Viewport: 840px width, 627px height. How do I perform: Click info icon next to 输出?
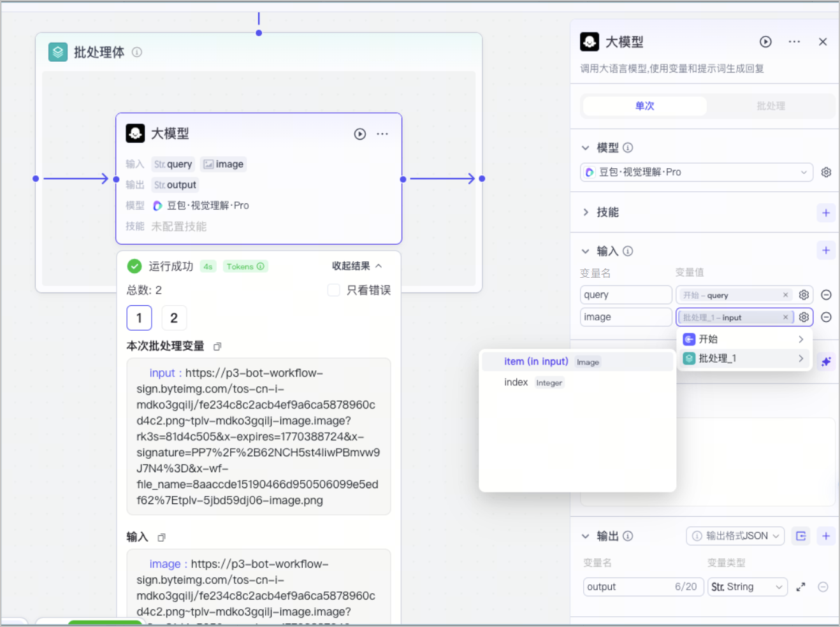pos(628,536)
